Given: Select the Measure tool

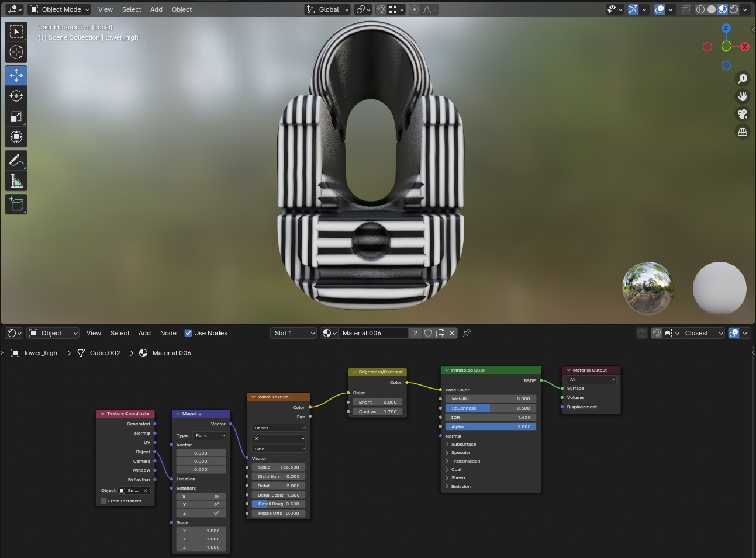Looking at the screenshot, I should tap(16, 181).
